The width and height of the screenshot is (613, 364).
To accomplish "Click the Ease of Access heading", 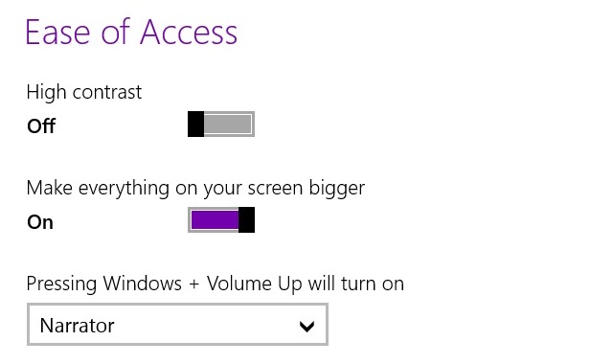I will pyautogui.click(x=131, y=32).
